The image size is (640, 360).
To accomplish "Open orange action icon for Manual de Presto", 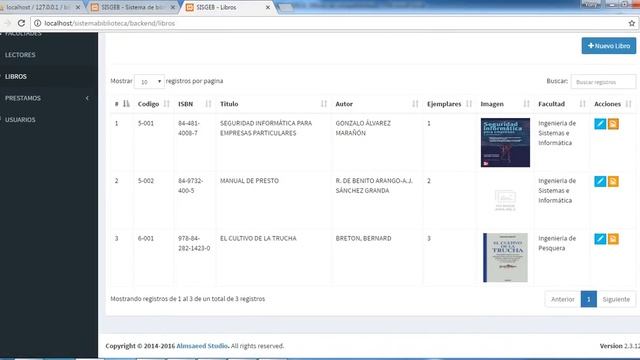I will click(613, 181).
